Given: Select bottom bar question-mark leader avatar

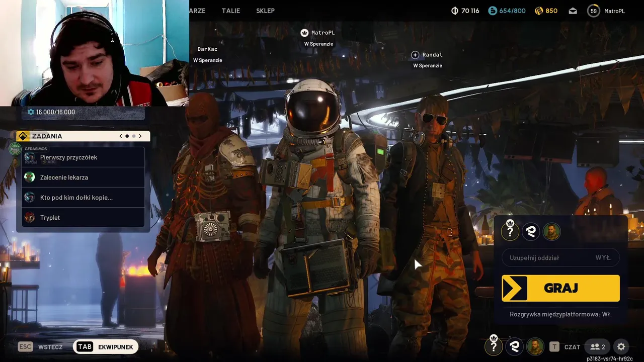Looking at the screenshot, I should (x=494, y=346).
